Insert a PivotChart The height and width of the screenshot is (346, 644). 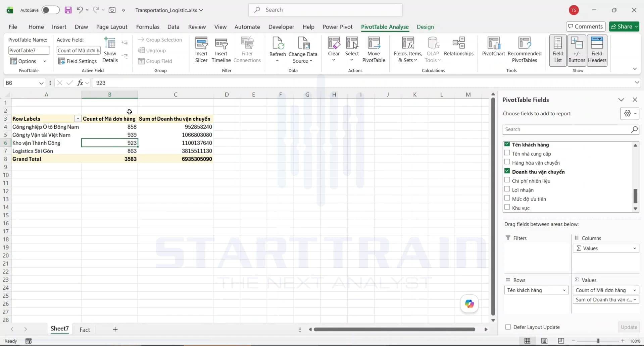click(493, 47)
